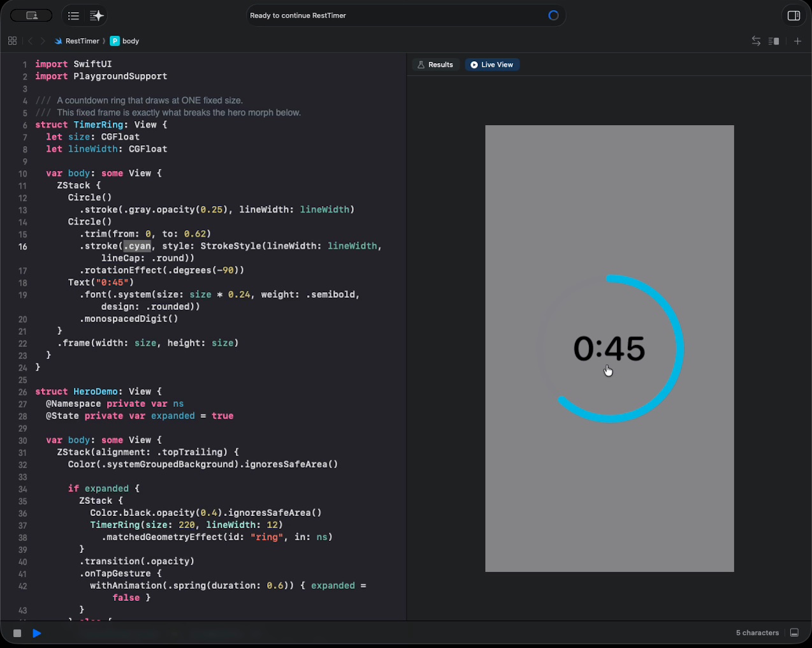Click the .transition(.opacity) line
This screenshot has height=648, width=812.
(137, 561)
